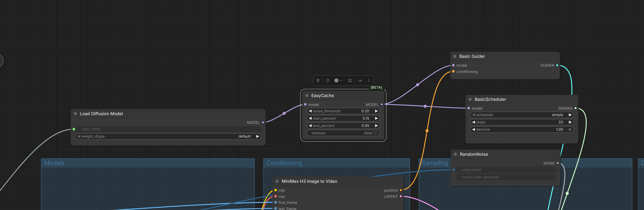This screenshot has width=644, height=210.
Task: Toggle the verbose switch on EasyCache
Action: coord(375,133)
